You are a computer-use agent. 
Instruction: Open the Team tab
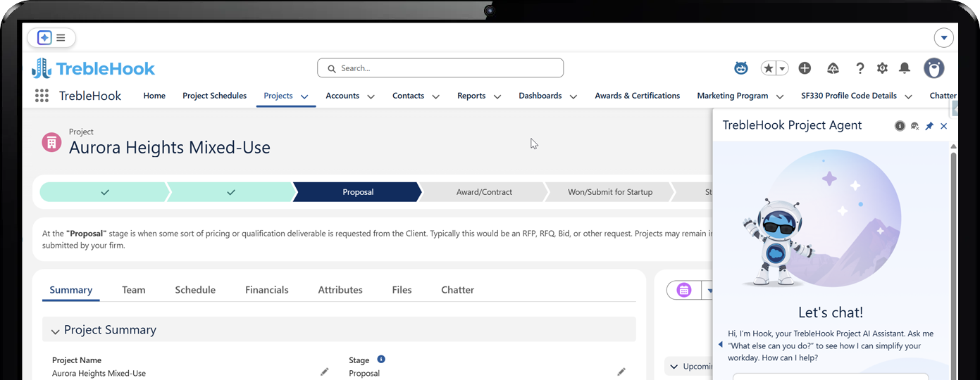click(x=133, y=290)
